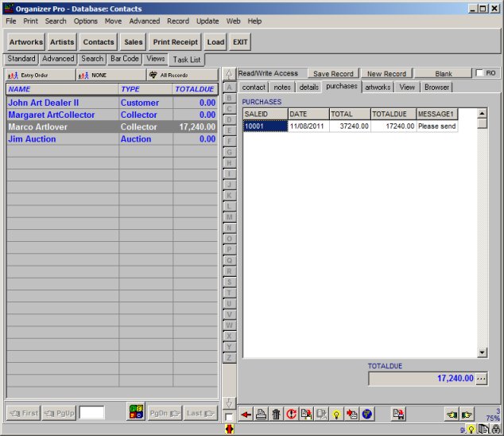Click the trash can delete icon
504x436 pixels.
(x=276, y=415)
